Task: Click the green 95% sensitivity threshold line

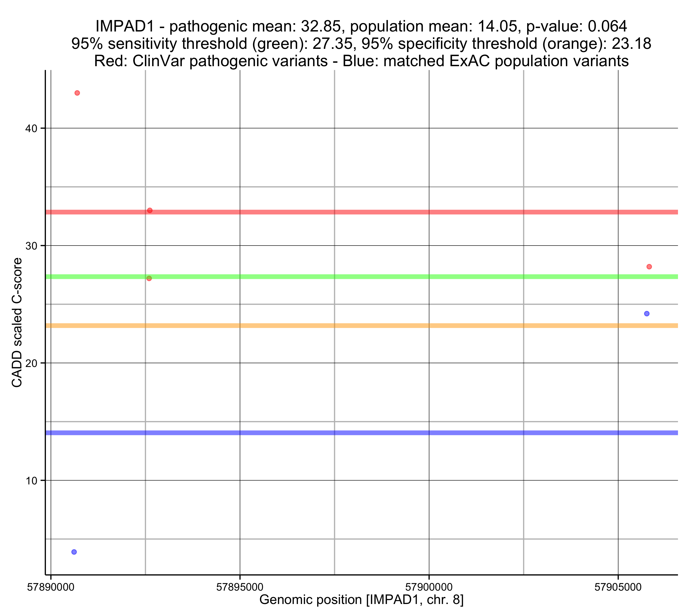Action: coord(373,277)
